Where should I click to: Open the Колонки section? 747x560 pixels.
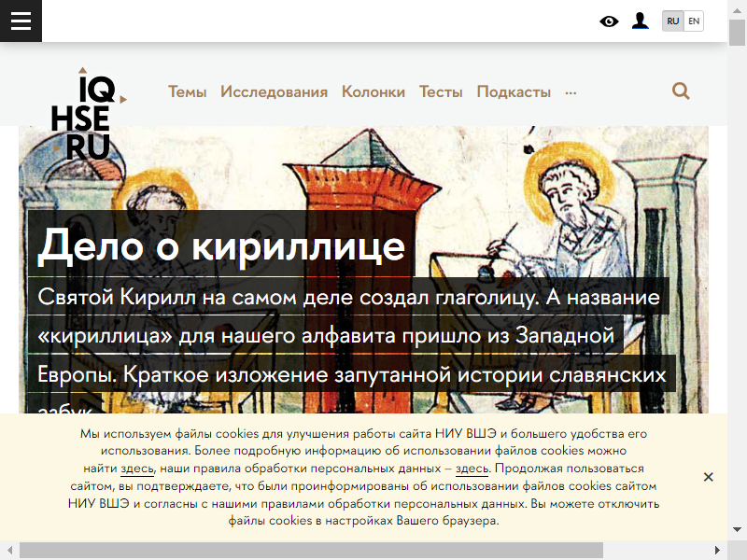(373, 91)
